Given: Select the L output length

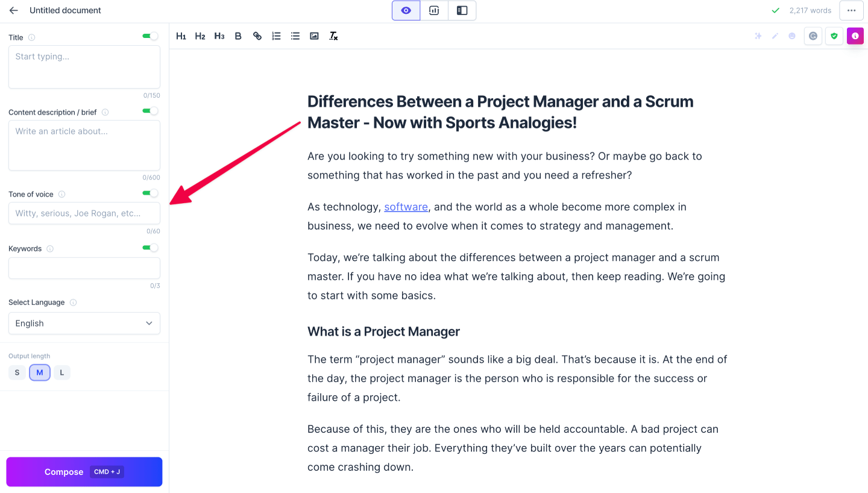Looking at the screenshot, I should (x=62, y=372).
